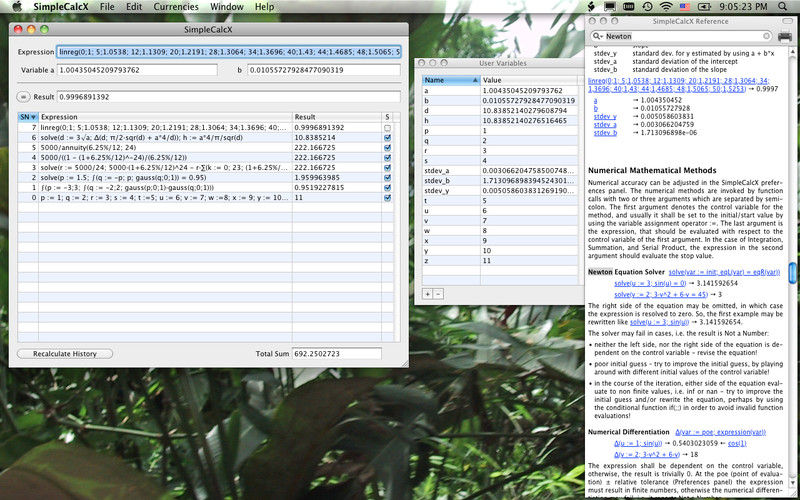This screenshot has width=800, height=500.
Task: Click the plus button in User Variables
Action: pyautogui.click(x=428, y=294)
